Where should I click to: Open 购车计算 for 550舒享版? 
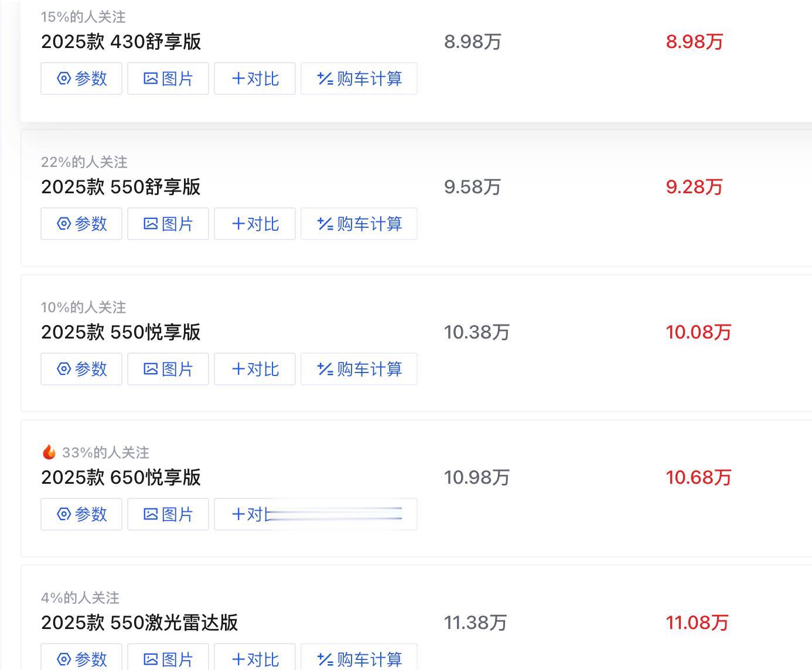[359, 224]
